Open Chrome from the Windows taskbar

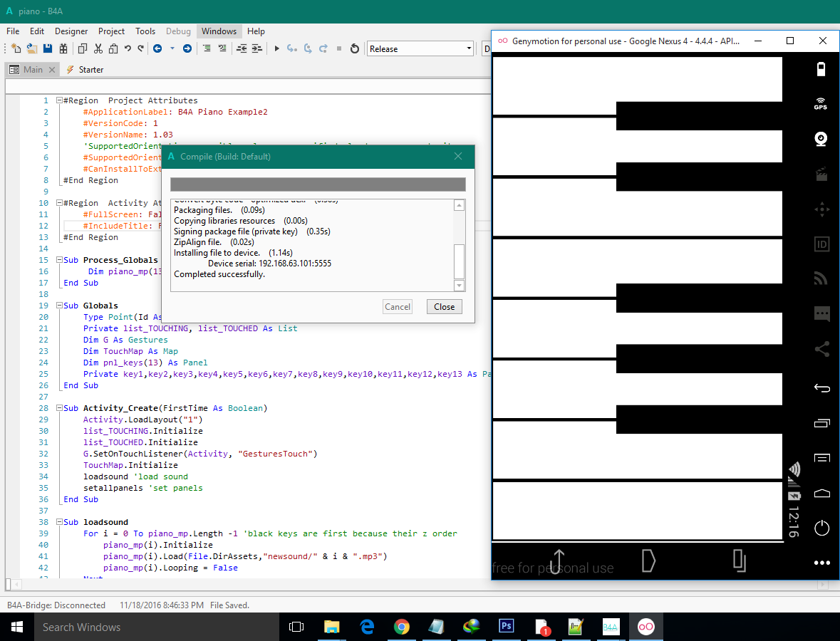pyautogui.click(x=402, y=627)
